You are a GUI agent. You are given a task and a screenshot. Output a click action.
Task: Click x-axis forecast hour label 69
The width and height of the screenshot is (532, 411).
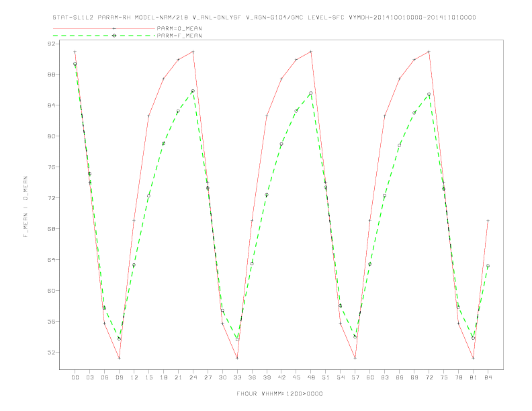(x=414, y=377)
